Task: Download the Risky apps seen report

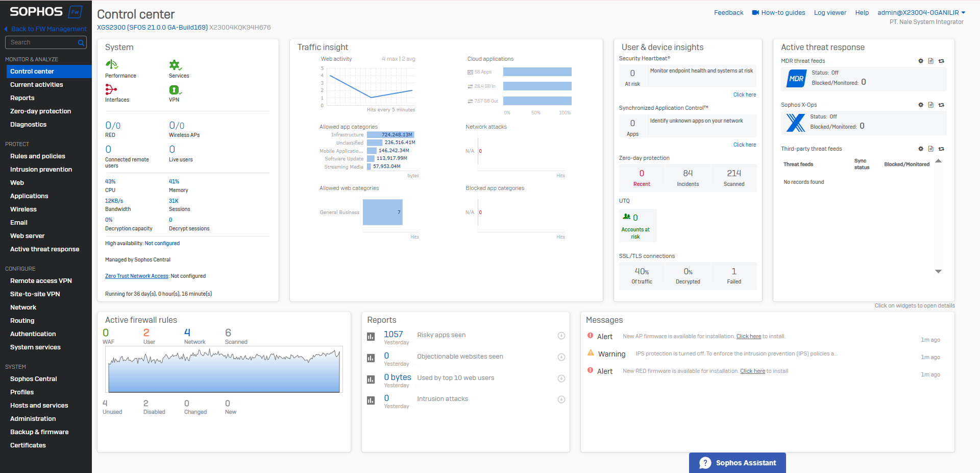Action: coord(561,336)
